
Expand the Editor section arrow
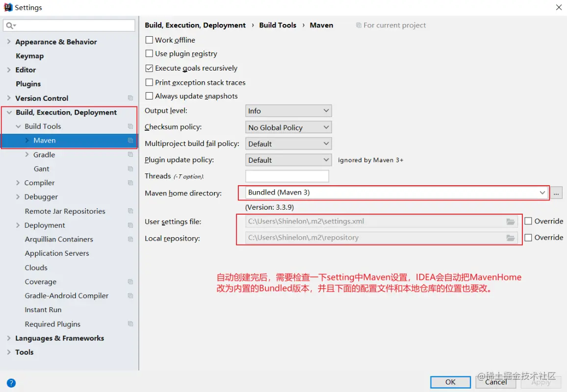pyautogui.click(x=9, y=70)
